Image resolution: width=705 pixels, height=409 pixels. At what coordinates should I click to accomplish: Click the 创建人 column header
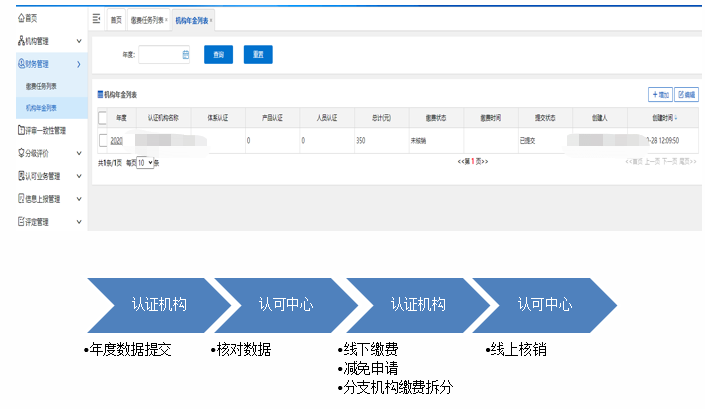(x=599, y=118)
